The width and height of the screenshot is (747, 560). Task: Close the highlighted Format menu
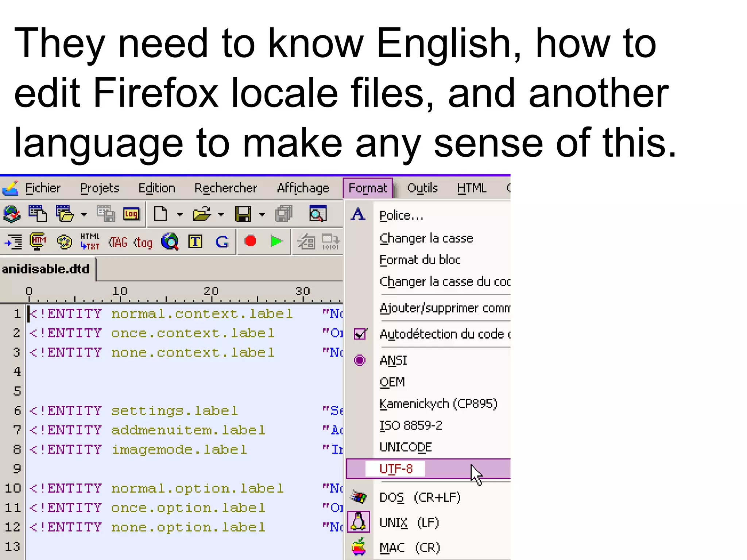tap(368, 188)
